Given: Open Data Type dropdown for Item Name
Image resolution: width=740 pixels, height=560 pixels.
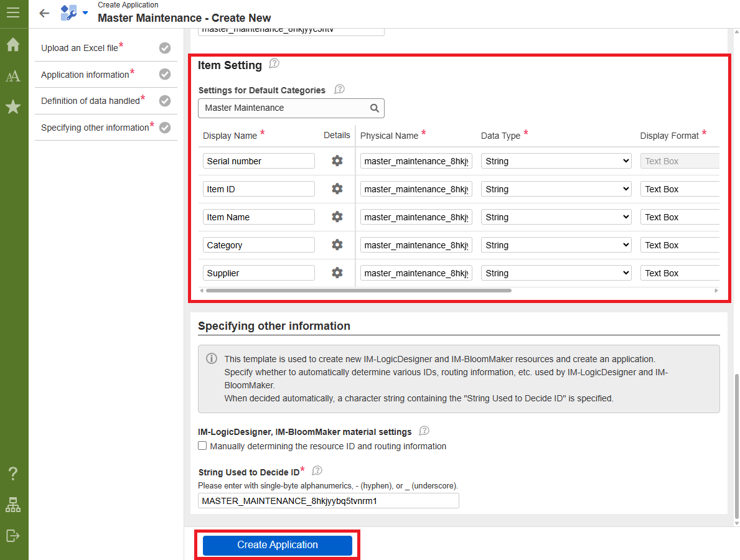Looking at the screenshot, I should click(556, 217).
